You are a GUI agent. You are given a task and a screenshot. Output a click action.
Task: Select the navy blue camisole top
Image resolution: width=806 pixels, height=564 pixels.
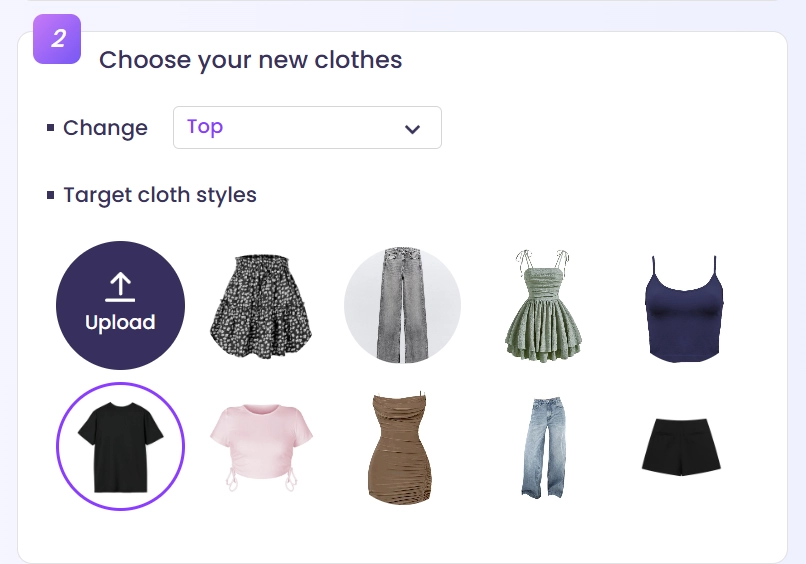coord(685,307)
